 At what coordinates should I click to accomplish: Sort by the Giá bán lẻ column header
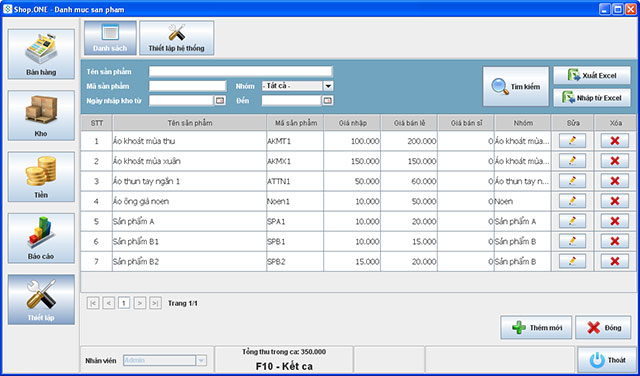(409, 123)
